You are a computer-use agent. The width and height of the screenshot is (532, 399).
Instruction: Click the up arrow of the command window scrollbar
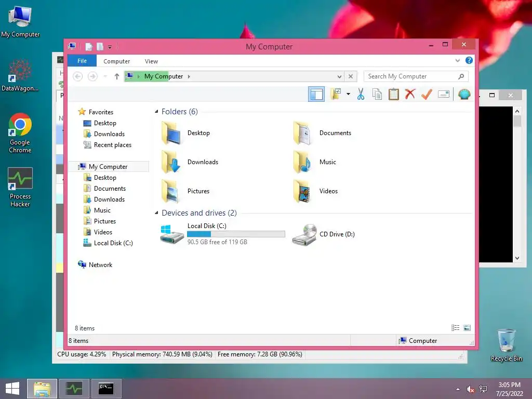[517, 111]
